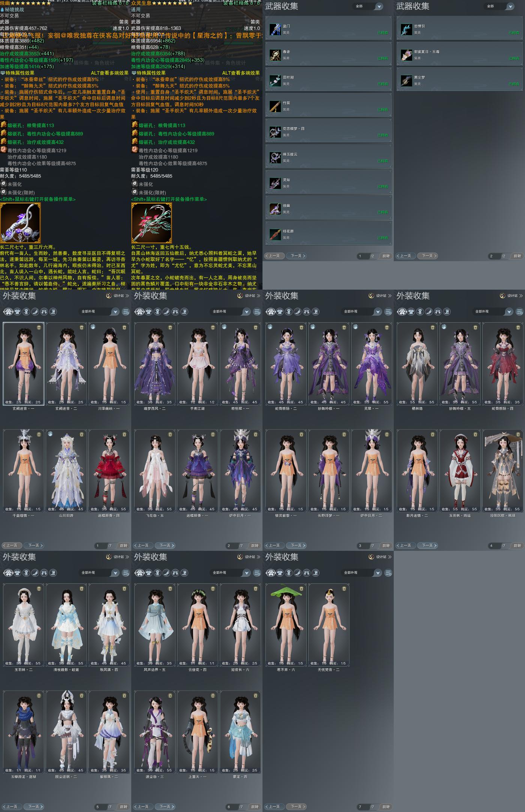The width and height of the screenshot is (525, 812).
Task: Click blue bottle icon on 川泽幽峡·一 card
Action: coord(93,327)
